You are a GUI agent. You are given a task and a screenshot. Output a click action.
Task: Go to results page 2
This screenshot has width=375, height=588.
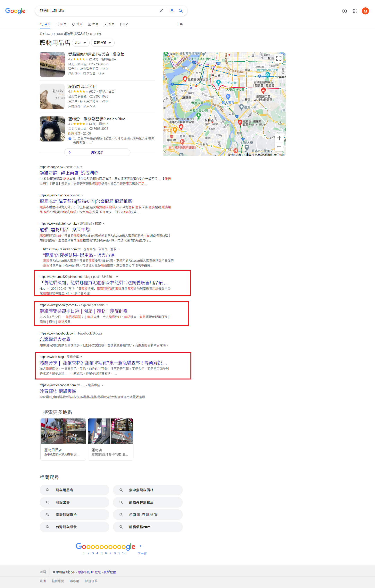tap(88, 553)
